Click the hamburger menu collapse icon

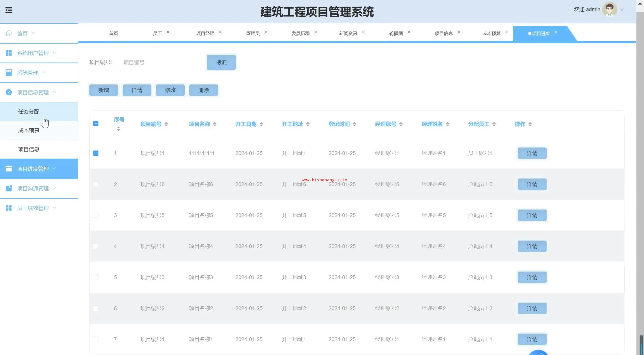(9, 10)
